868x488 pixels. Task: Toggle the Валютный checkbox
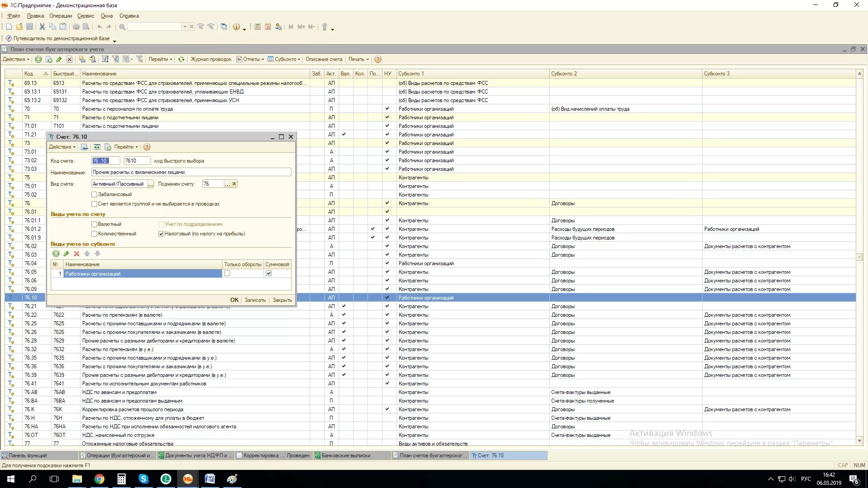pos(94,224)
